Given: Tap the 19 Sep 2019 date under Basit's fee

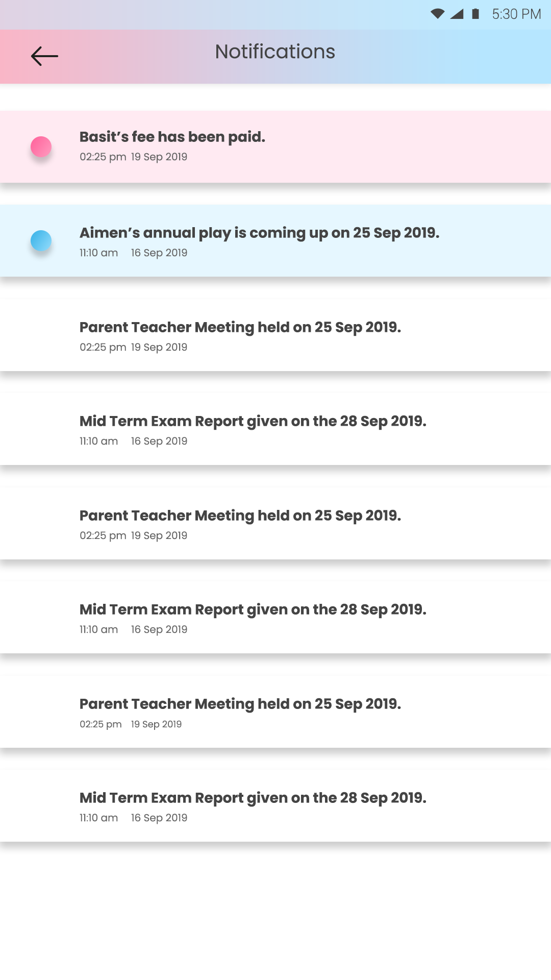Looking at the screenshot, I should coord(159,157).
